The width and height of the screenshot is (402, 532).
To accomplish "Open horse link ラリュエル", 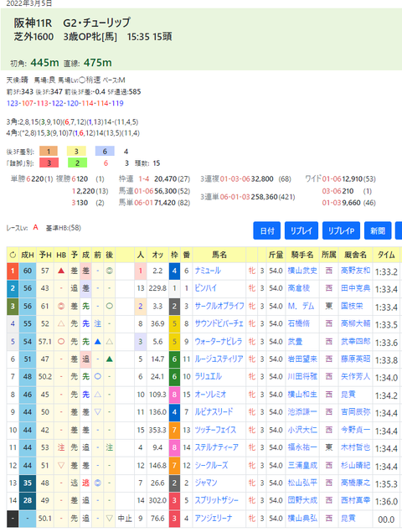I will [208, 376].
